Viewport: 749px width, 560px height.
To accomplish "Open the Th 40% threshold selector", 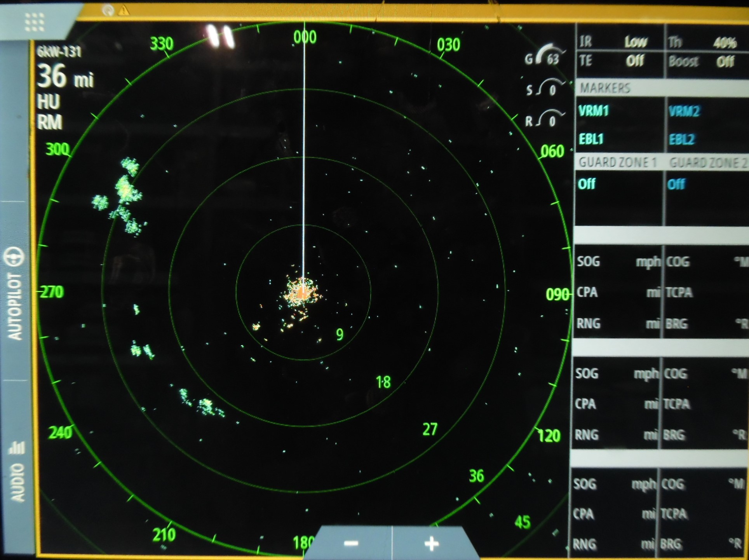I will (x=708, y=41).
